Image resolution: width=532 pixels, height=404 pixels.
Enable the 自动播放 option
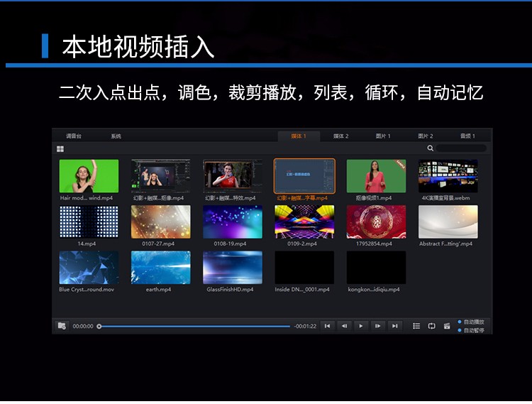(x=460, y=322)
